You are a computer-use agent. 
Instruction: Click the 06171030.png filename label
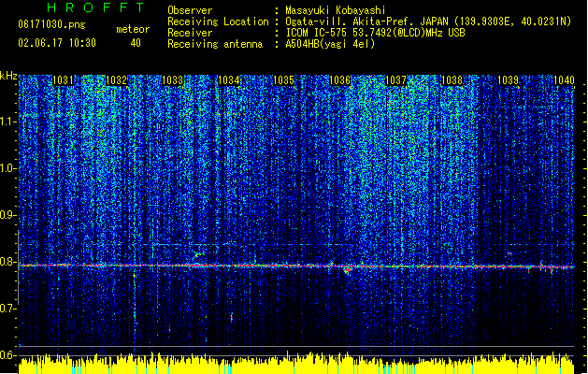pos(51,24)
